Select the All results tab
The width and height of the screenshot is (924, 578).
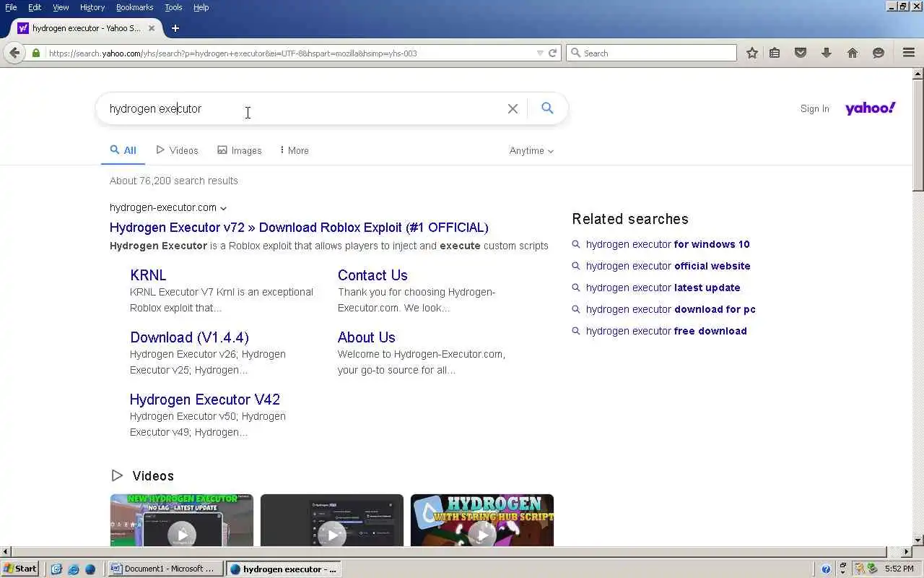(123, 150)
